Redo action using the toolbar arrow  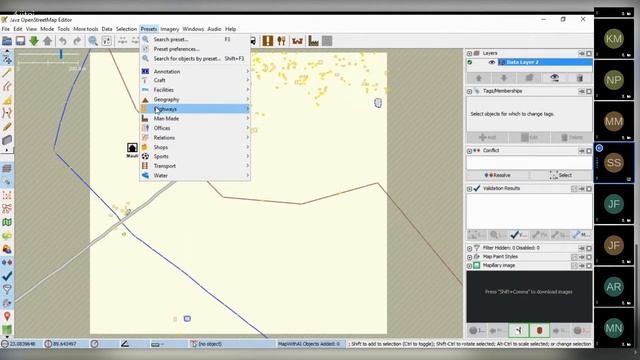click(x=77, y=41)
